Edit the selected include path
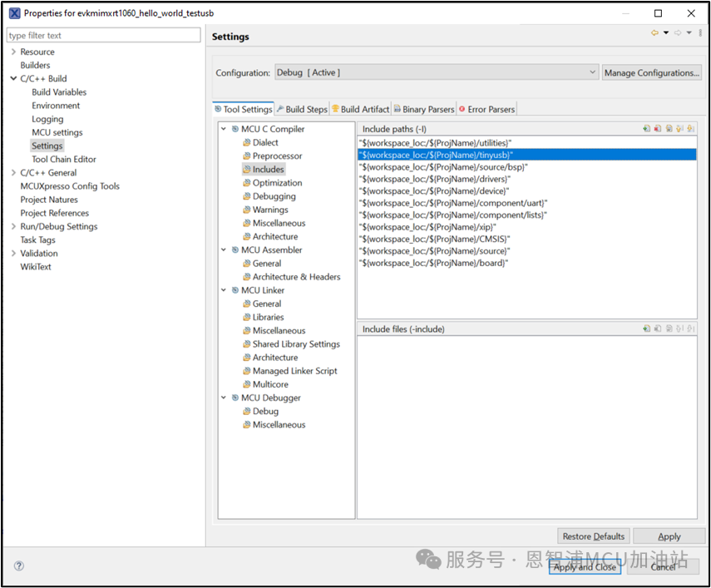Viewport: 711px width, 588px height. [x=669, y=129]
